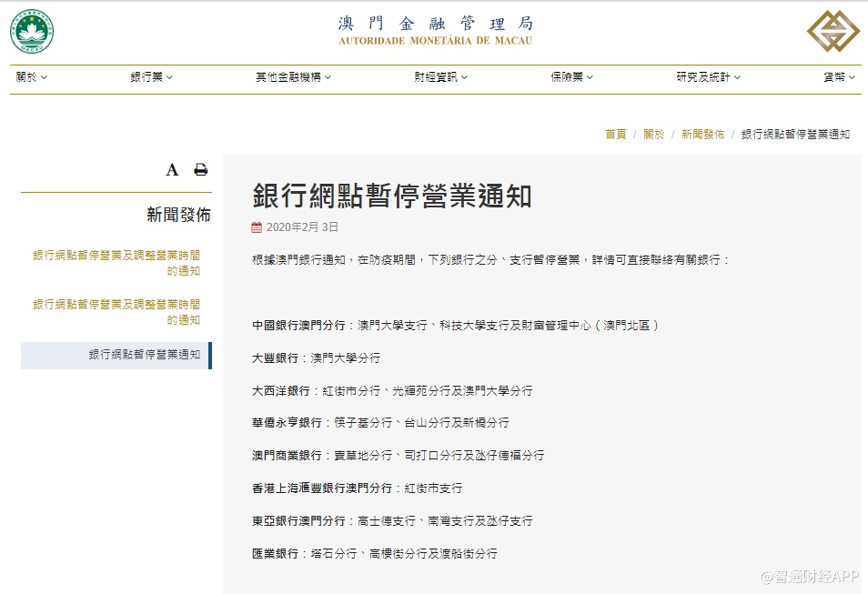This screenshot has width=868, height=594.
Task: Open 關於 in the breadcrumb trail
Action: 654,134
